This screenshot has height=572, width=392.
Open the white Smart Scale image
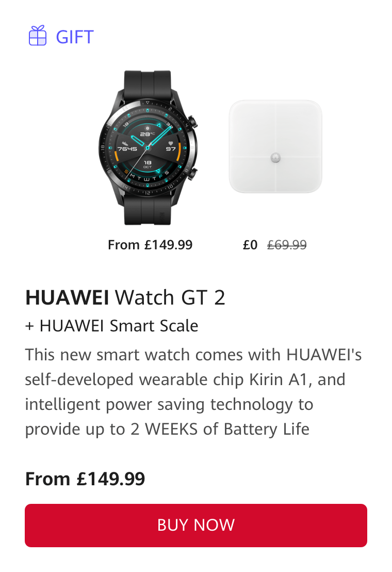pos(275,146)
